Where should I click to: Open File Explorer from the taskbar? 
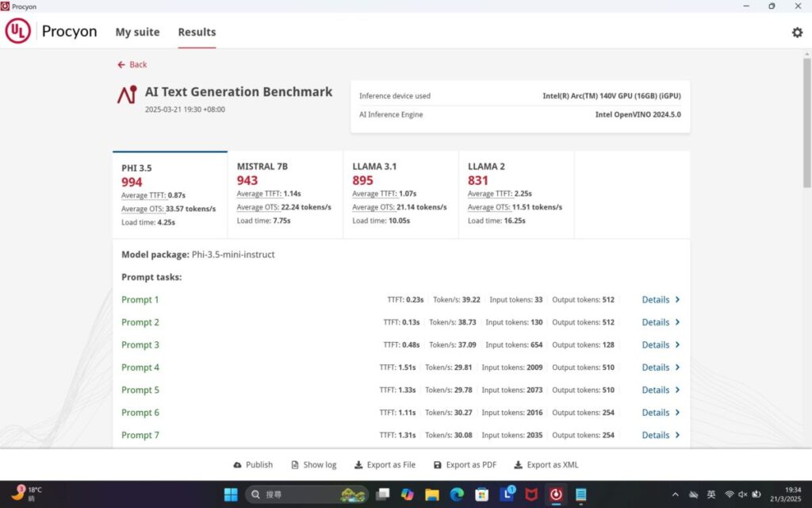point(432,495)
